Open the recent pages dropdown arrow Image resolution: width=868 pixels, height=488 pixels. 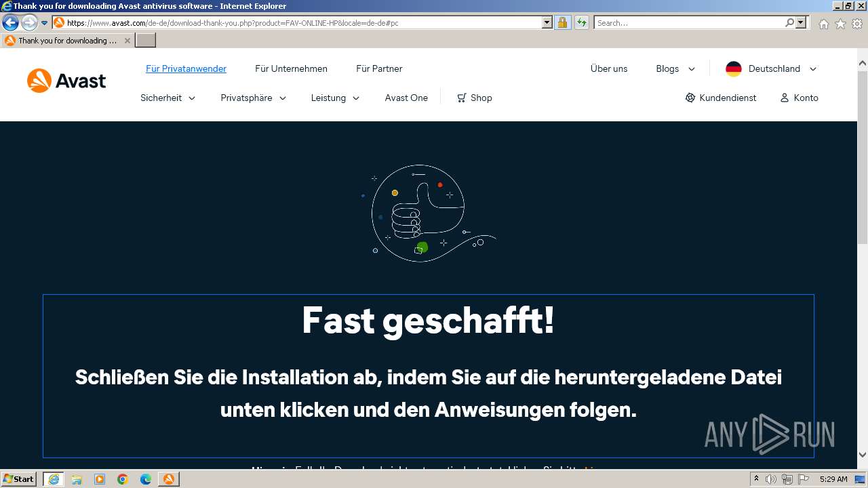pyautogui.click(x=45, y=23)
